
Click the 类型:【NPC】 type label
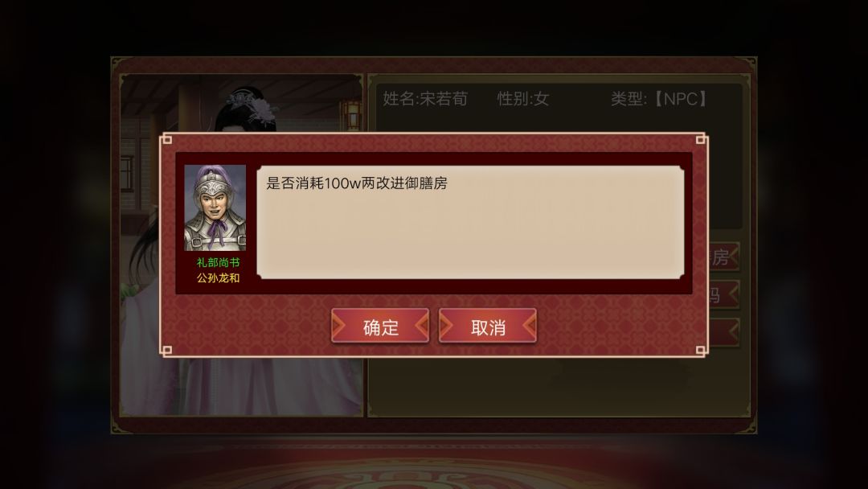click(659, 99)
